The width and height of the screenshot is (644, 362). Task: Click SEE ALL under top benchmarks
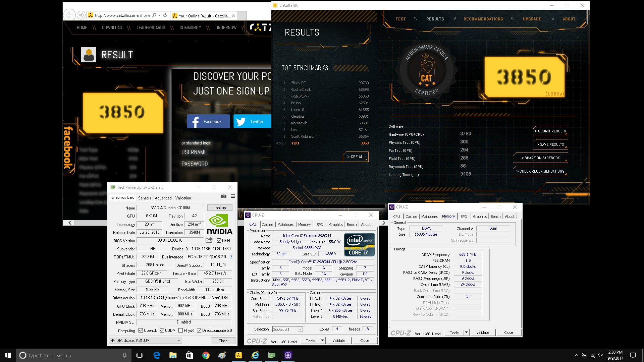[356, 157]
